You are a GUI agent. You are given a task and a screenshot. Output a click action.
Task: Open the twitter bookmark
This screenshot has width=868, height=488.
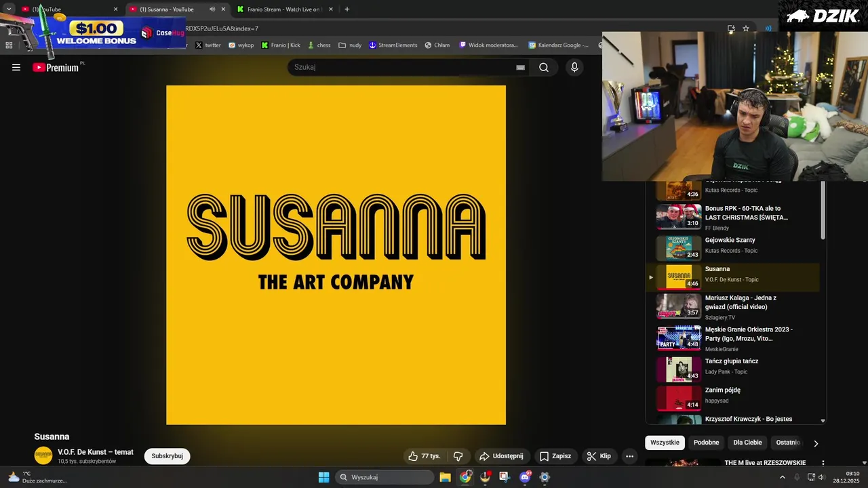pyautogui.click(x=208, y=45)
